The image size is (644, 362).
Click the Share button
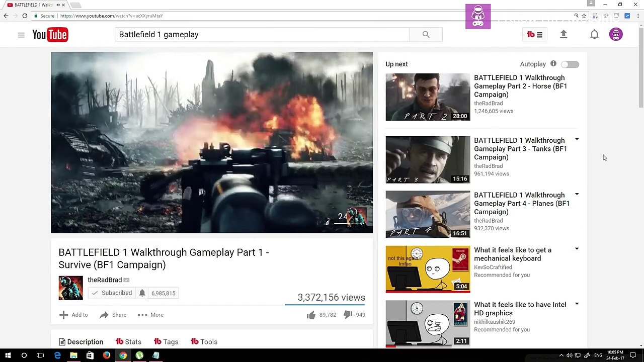pos(113,315)
